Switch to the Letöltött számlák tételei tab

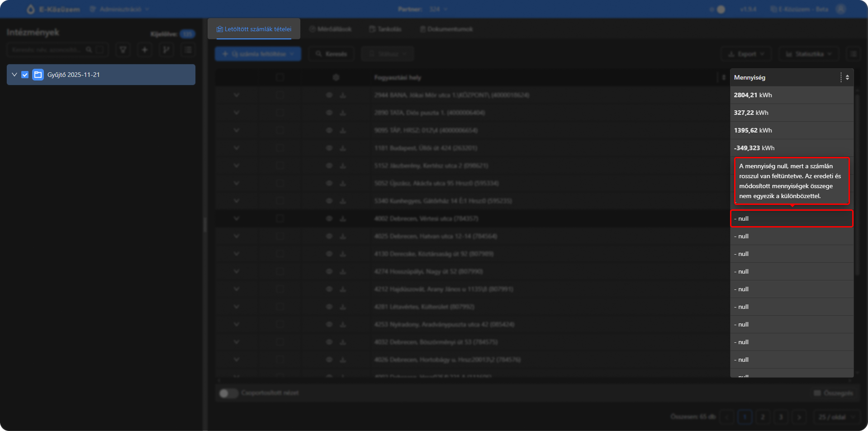tap(254, 29)
